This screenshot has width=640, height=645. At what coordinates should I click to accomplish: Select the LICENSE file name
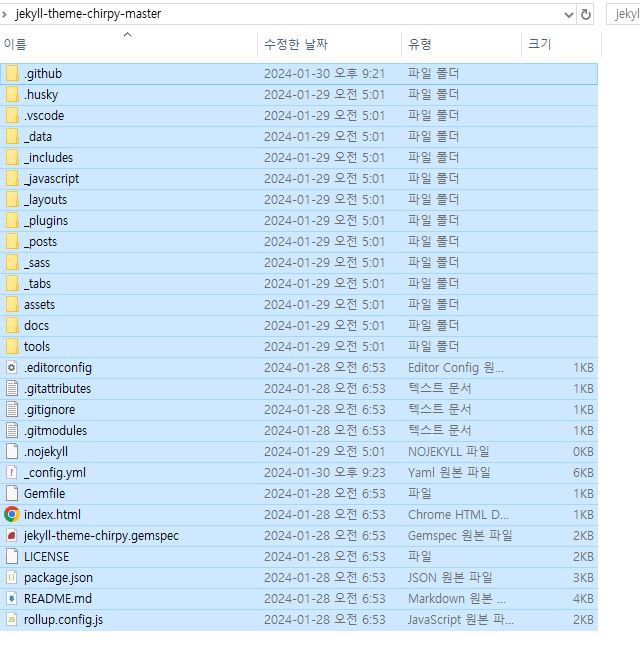pos(46,556)
